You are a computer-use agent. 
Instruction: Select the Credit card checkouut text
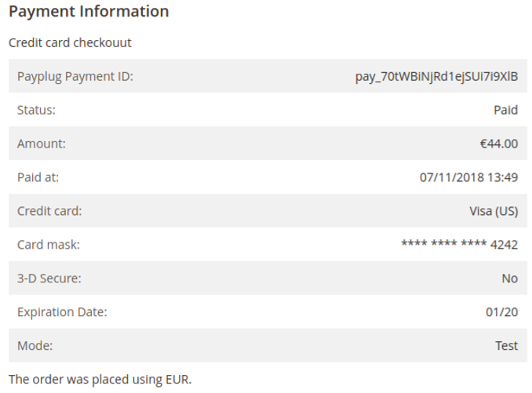pos(70,43)
